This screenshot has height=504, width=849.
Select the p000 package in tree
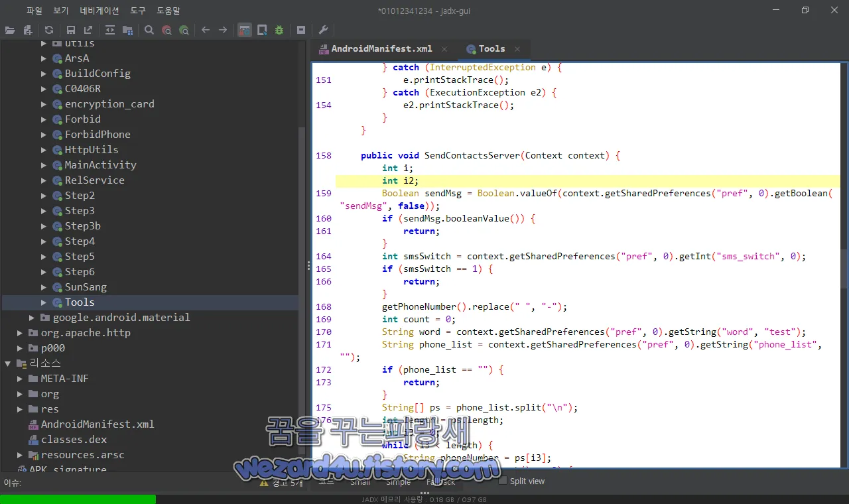(x=52, y=348)
